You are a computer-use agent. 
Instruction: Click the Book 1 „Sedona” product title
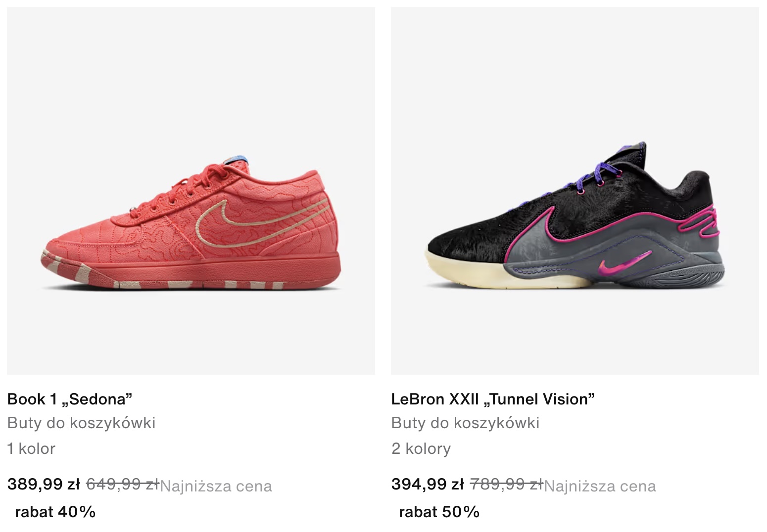click(x=70, y=399)
